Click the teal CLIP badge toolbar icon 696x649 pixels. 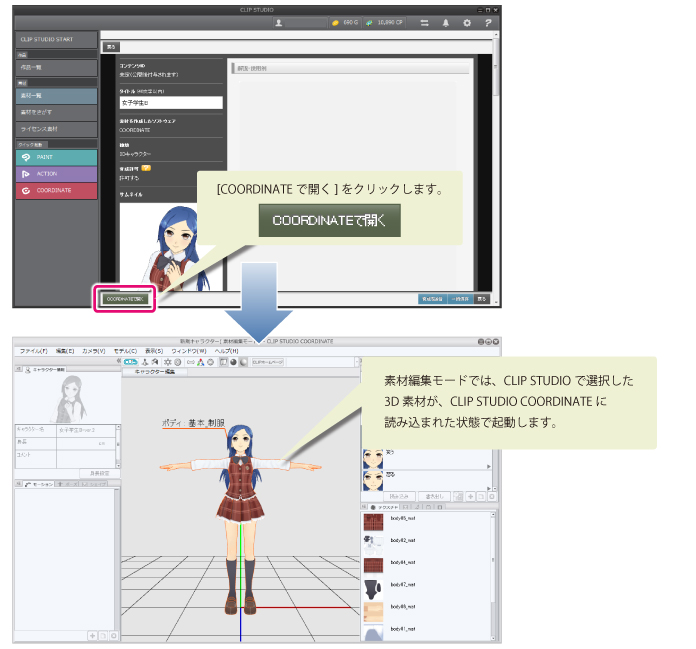pyautogui.click(x=131, y=362)
